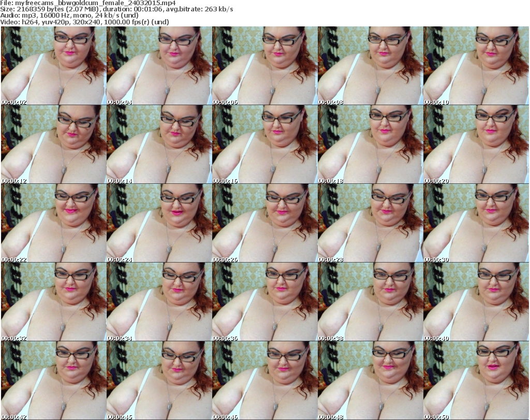Open the frame stamped 00:00:45
Screen dimensions: 530x420
(159, 381)
